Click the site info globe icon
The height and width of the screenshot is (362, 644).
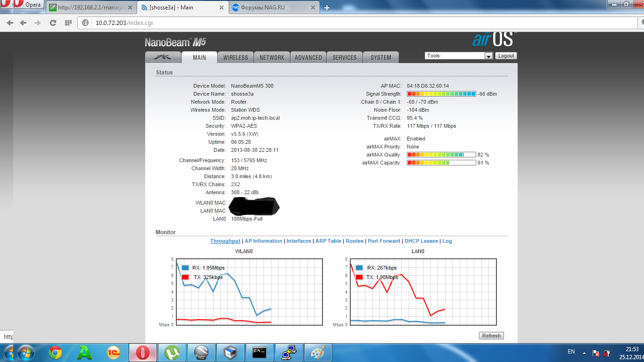[x=85, y=23]
